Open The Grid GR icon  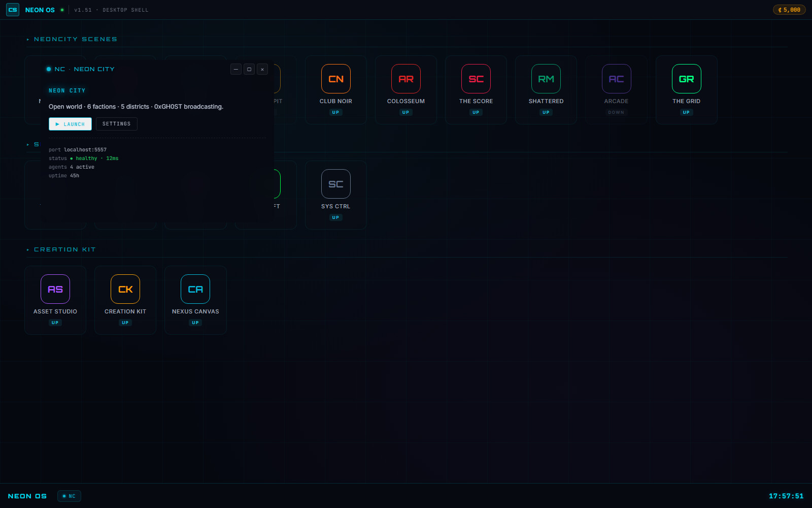click(686, 79)
